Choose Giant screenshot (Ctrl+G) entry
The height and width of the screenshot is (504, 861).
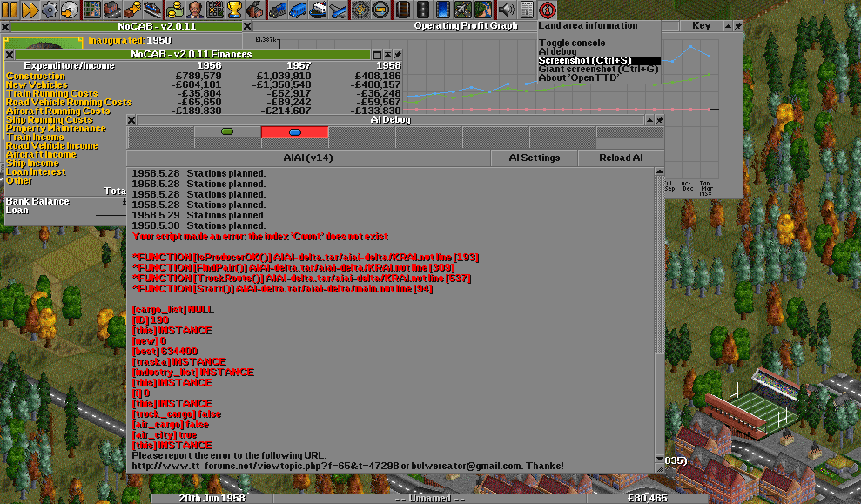(x=598, y=69)
